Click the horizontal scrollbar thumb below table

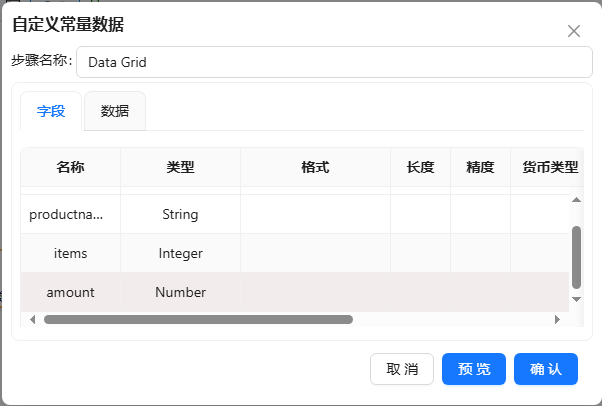tap(198, 320)
